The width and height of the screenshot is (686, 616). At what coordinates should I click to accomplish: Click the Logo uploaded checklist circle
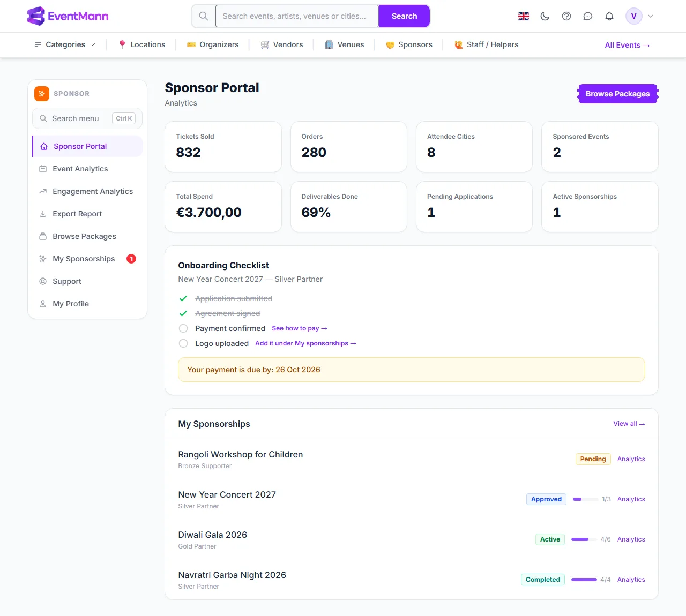(x=183, y=343)
